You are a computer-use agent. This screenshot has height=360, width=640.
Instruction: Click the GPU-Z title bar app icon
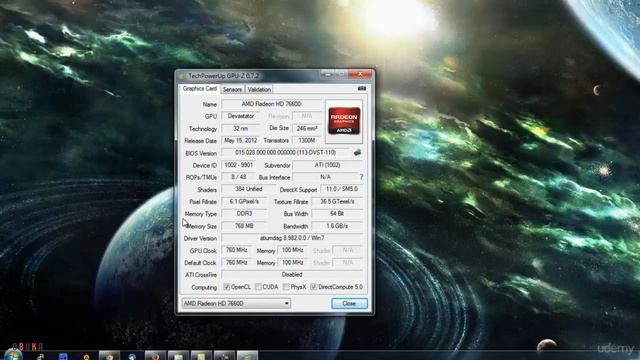182,76
